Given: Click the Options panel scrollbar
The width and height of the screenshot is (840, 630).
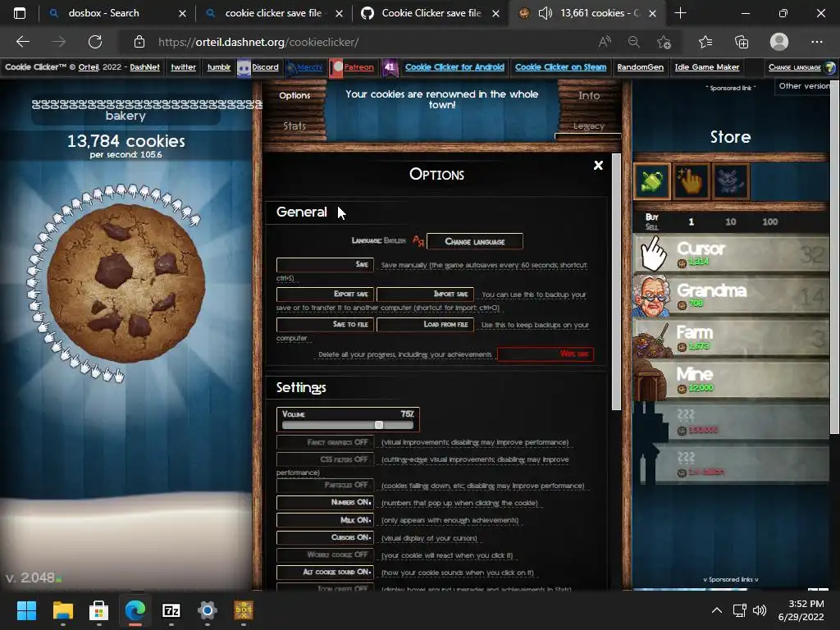Looking at the screenshot, I should click(616, 283).
